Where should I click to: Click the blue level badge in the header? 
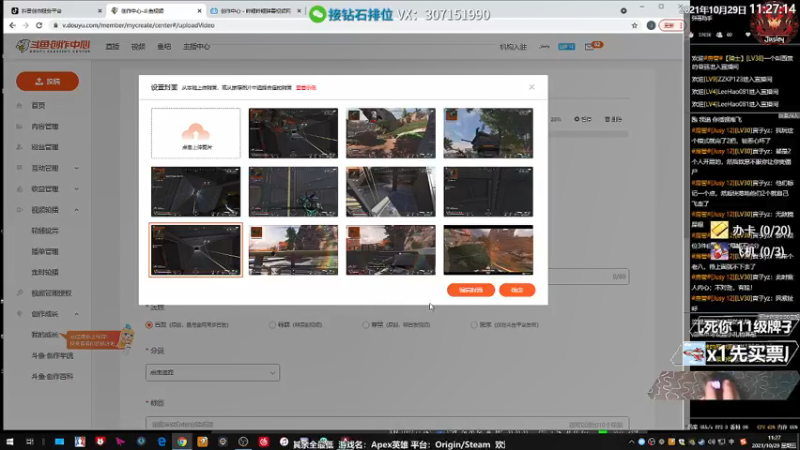point(566,46)
